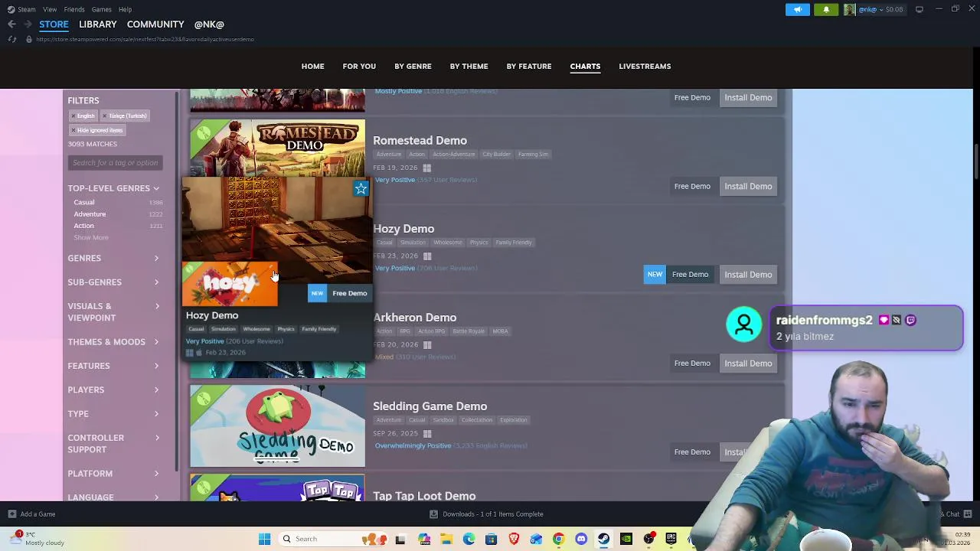The height and width of the screenshot is (551, 980).
Task: Click the Downloads icon in the bottom bar
Action: click(x=433, y=514)
